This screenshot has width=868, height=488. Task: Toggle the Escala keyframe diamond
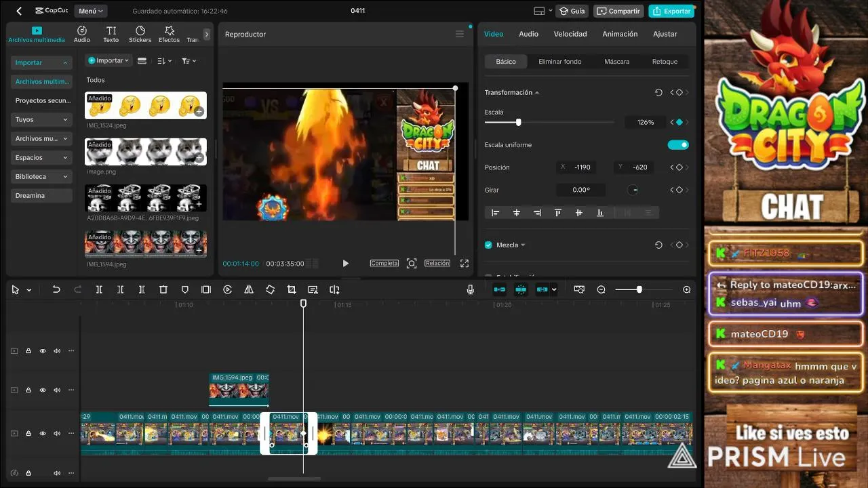click(679, 122)
